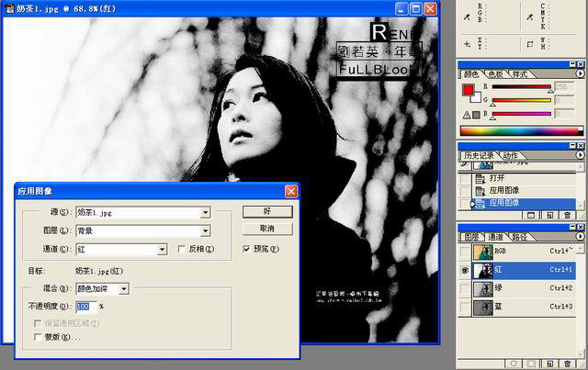Click the 取消 (Cancel) button
The image size is (588, 370).
(266, 229)
